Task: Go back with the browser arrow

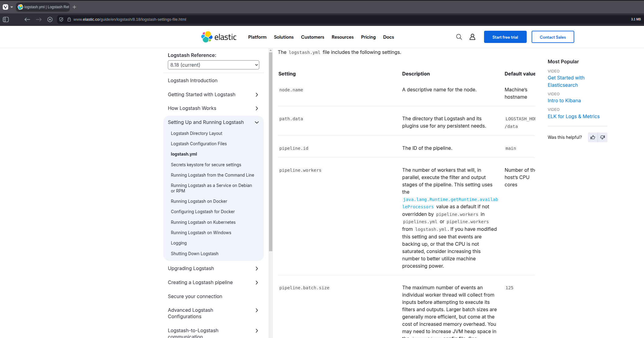Action: click(27, 19)
